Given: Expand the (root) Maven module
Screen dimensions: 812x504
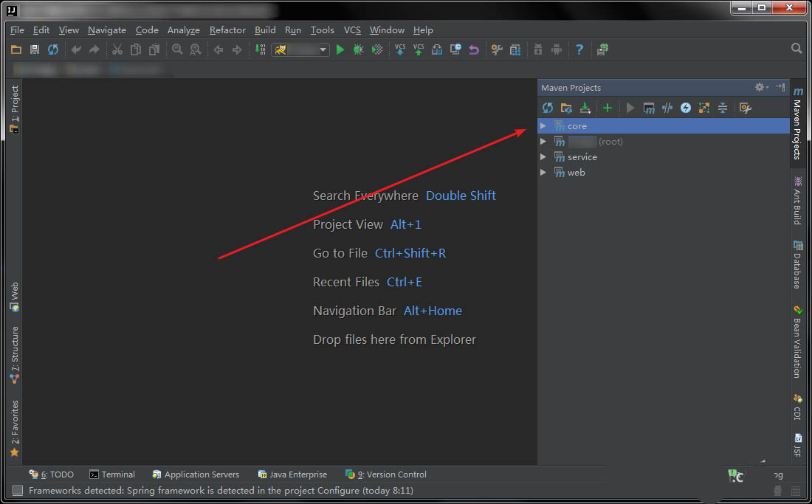Looking at the screenshot, I should coord(543,141).
